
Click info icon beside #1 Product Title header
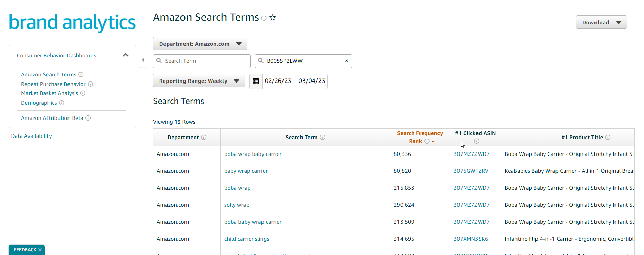[608, 137]
